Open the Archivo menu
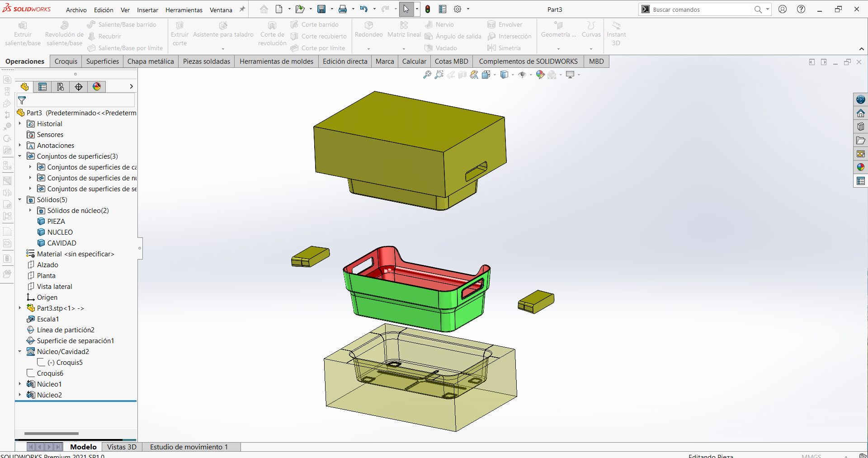 [x=76, y=10]
